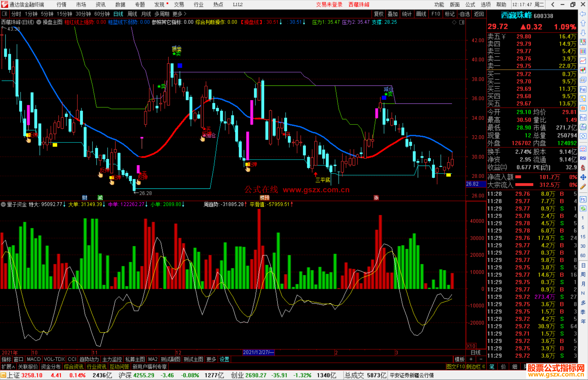
Task: Open the colored quote table icon
Action: click(583, 51)
